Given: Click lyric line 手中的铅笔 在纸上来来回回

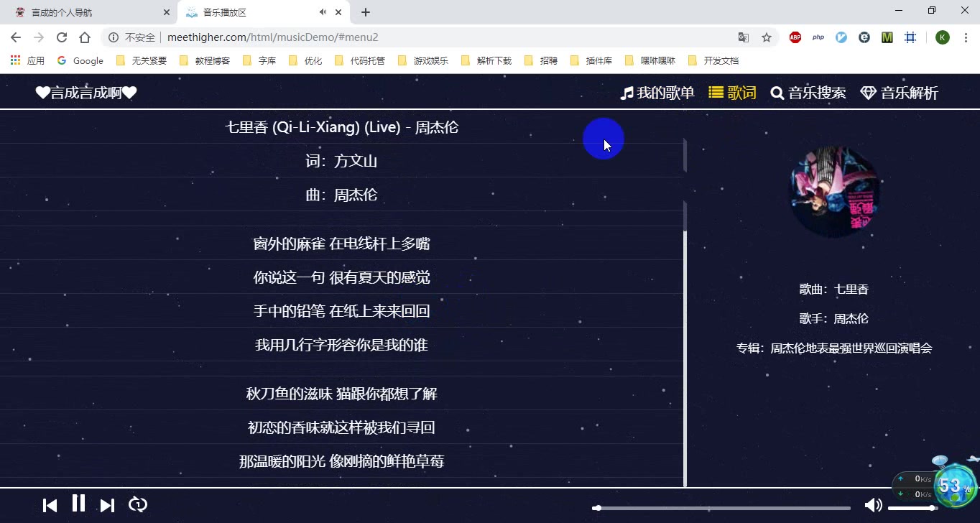Looking at the screenshot, I should click(341, 311).
